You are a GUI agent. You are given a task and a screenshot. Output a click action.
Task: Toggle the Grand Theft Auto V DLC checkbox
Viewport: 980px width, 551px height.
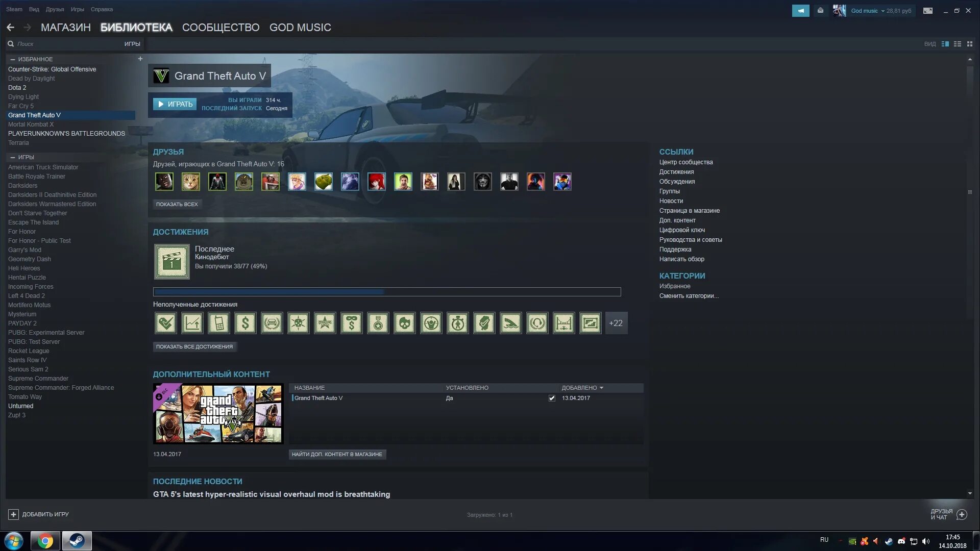552,398
